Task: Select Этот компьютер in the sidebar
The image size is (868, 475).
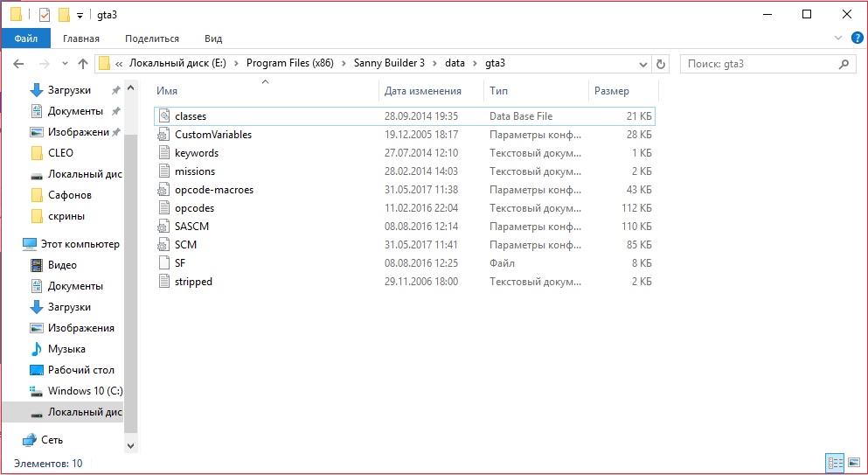Action: 80,244
